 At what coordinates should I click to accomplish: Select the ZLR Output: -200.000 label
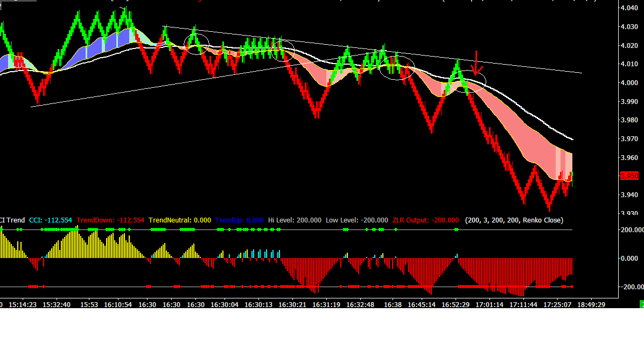click(x=426, y=220)
